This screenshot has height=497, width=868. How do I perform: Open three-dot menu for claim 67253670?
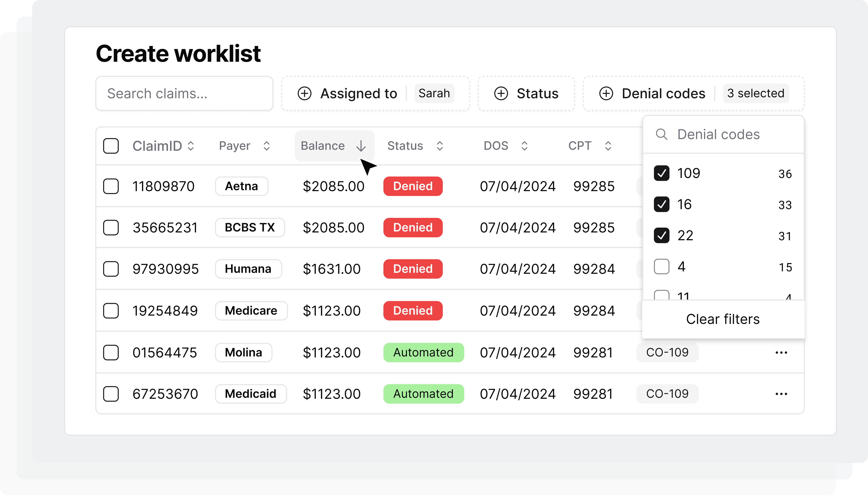pyautogui.click(x=781, y=394)
